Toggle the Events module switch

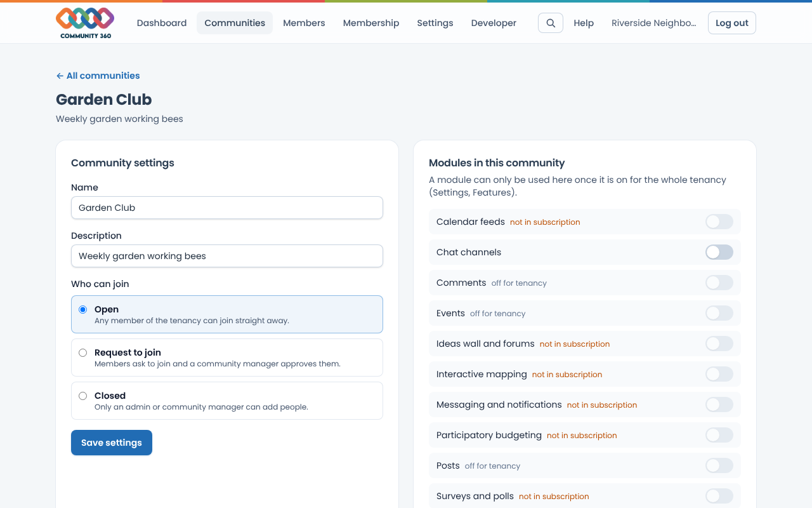pyautogui.click(x=719, y=313)
